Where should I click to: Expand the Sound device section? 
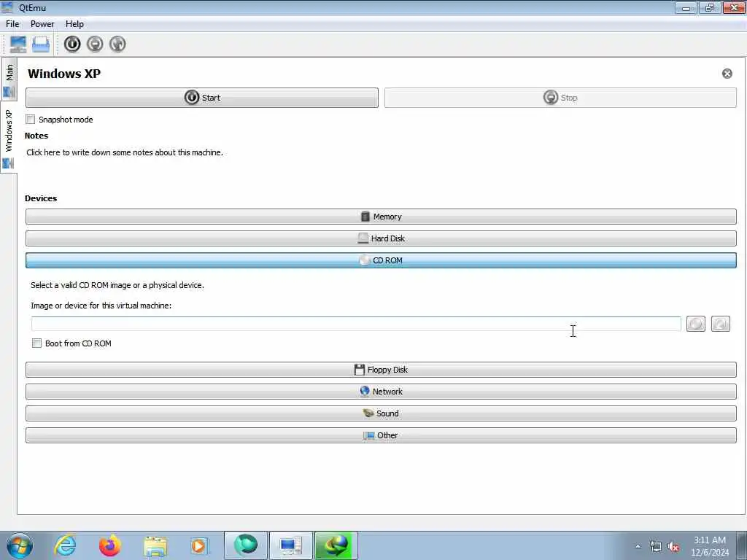381,413
